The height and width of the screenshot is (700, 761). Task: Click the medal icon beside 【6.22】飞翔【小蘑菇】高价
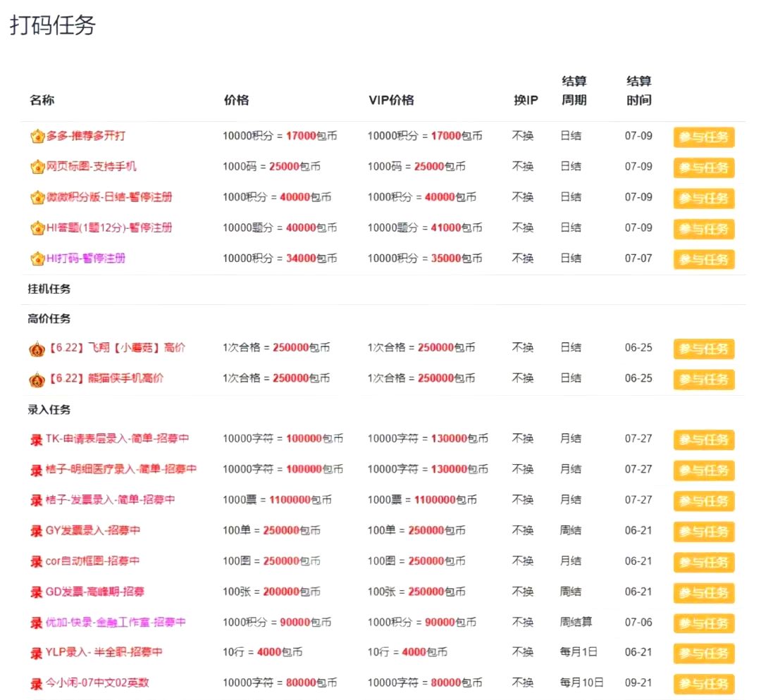pyautogui.click(x=36, y=348)
